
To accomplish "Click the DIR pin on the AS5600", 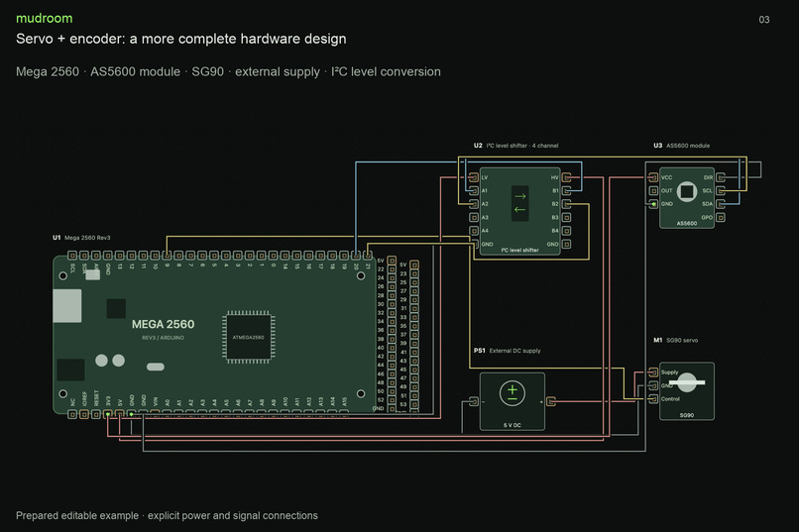I will tap(721, 177).
